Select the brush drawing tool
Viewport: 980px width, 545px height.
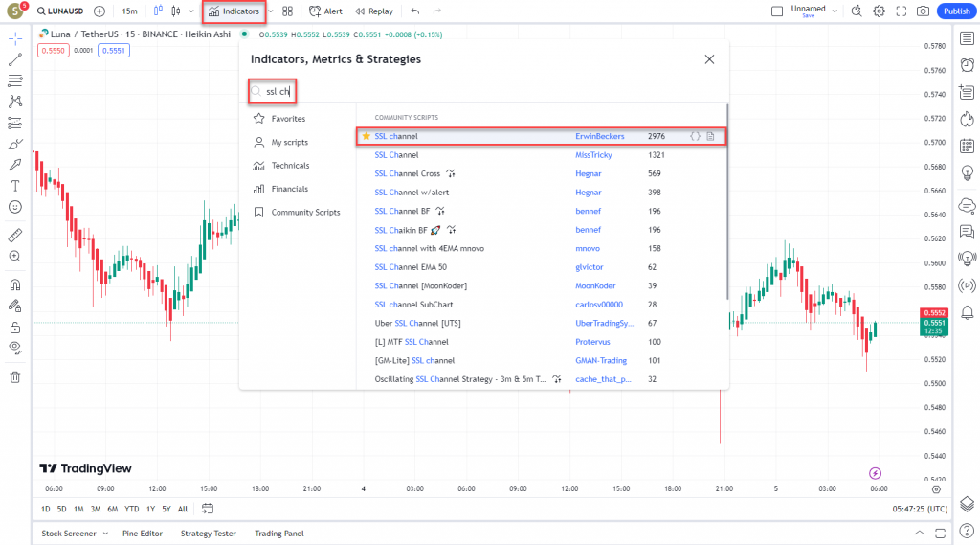(15, 144)
